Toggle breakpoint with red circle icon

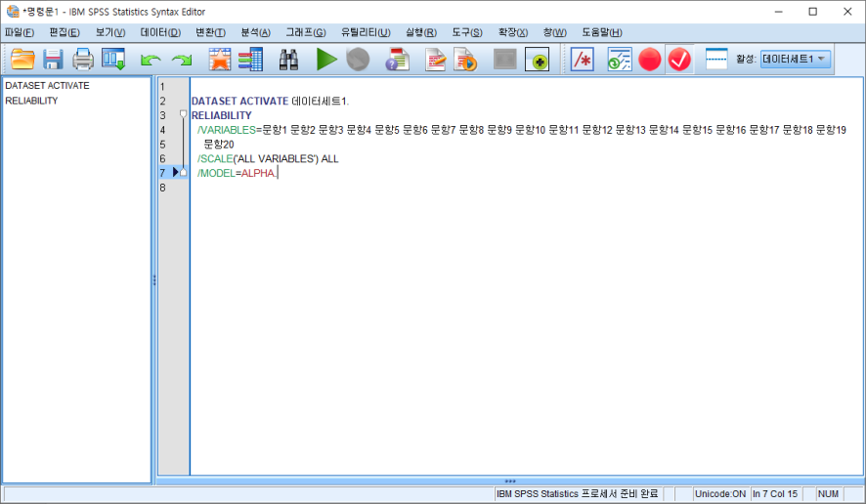click(649, 59)
